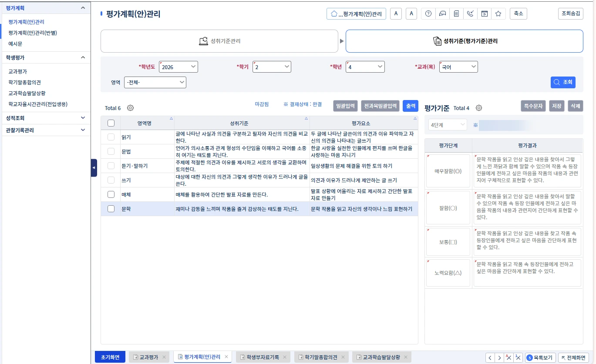Toggle the select-all checkbox in table header

[111, 123]
